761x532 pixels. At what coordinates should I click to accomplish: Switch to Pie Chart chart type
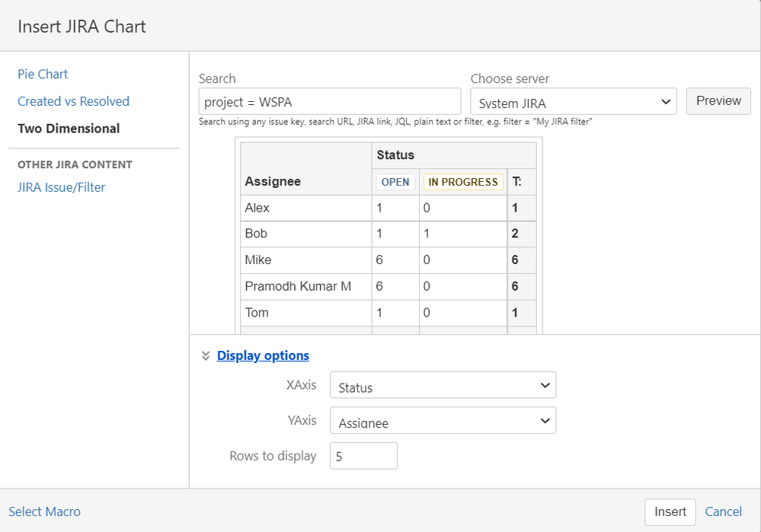tap(42, 74)
